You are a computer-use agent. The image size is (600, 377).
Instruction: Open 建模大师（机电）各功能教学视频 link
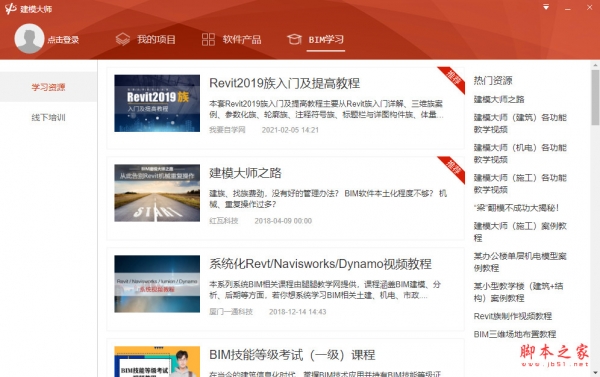click(x=520, y=153)
